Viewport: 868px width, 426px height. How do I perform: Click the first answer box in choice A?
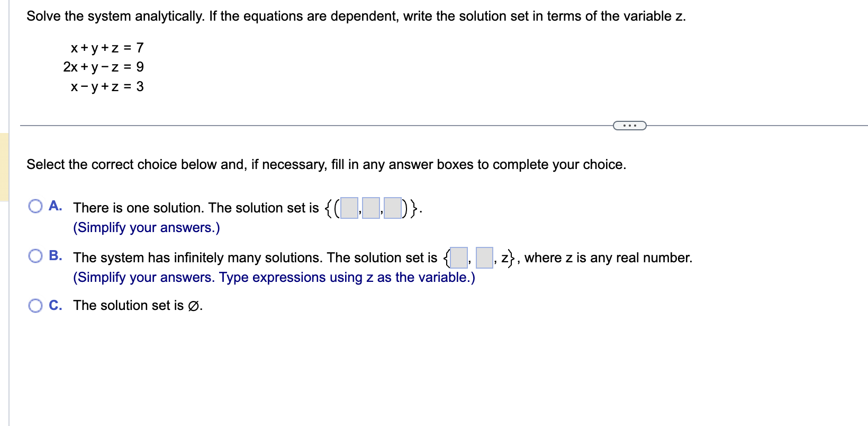(349, 207)
